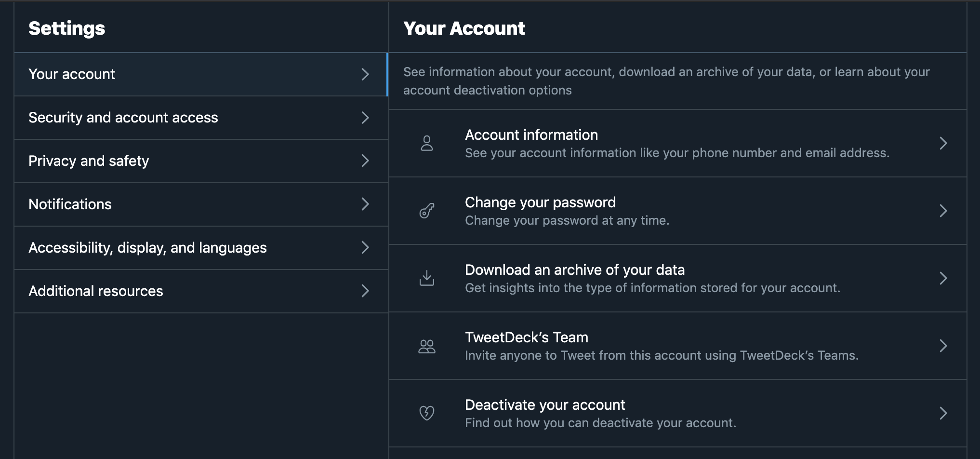Open Download an archive of your data
Screen dimensions: 980x459
[574, 270]
